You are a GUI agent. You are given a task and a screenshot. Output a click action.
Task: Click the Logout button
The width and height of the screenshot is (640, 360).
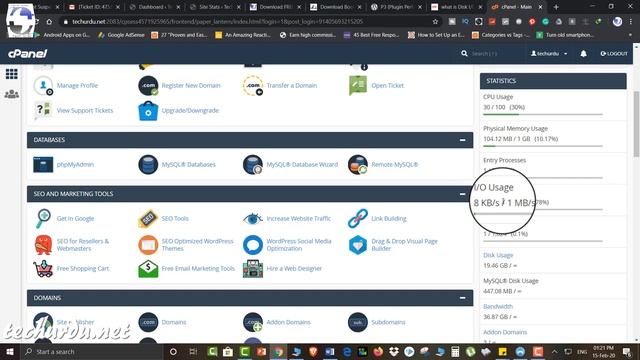tap(613, 53)
